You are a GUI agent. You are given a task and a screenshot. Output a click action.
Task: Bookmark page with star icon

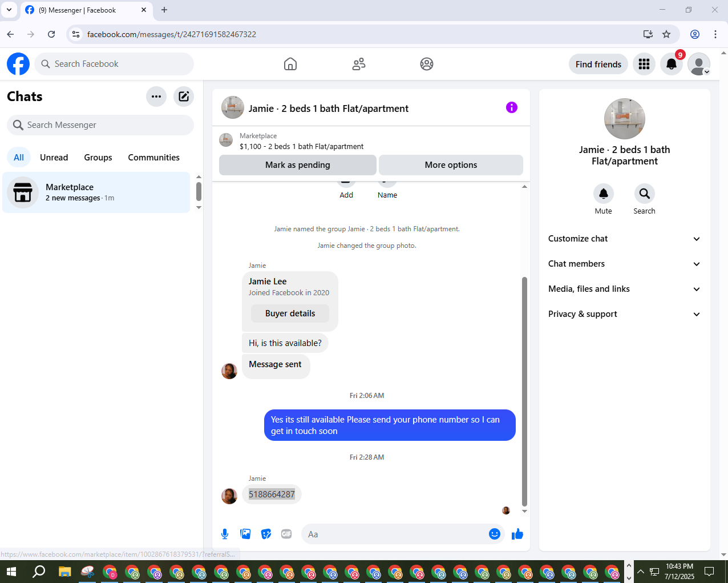(x=666, y=34)
